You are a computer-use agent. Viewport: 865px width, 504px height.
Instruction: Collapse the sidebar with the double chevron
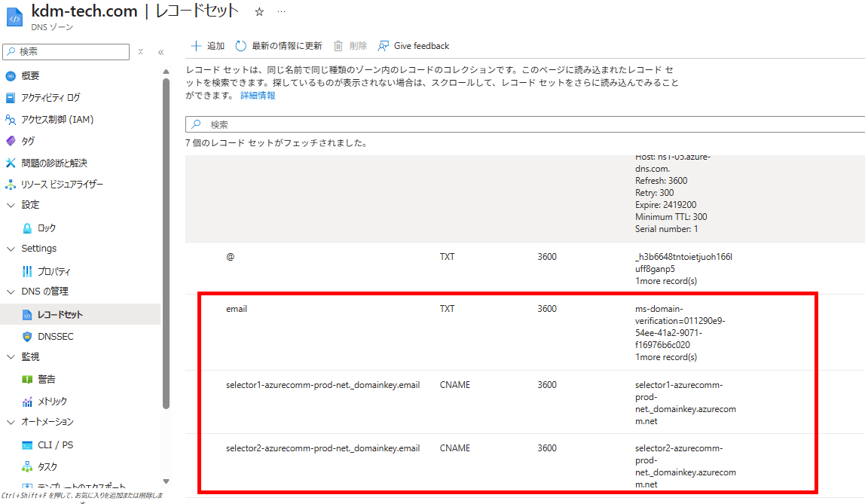pos(161,53)
